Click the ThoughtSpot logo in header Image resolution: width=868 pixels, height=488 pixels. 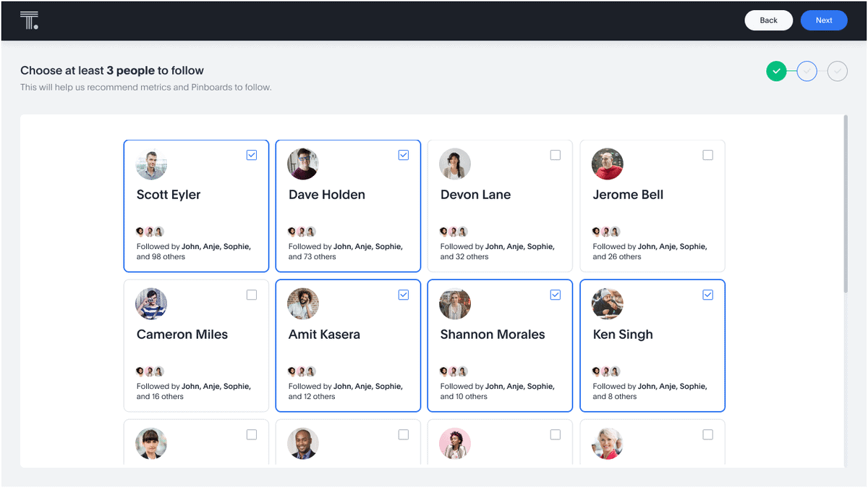pyautogui.click(x=29, y=20)
